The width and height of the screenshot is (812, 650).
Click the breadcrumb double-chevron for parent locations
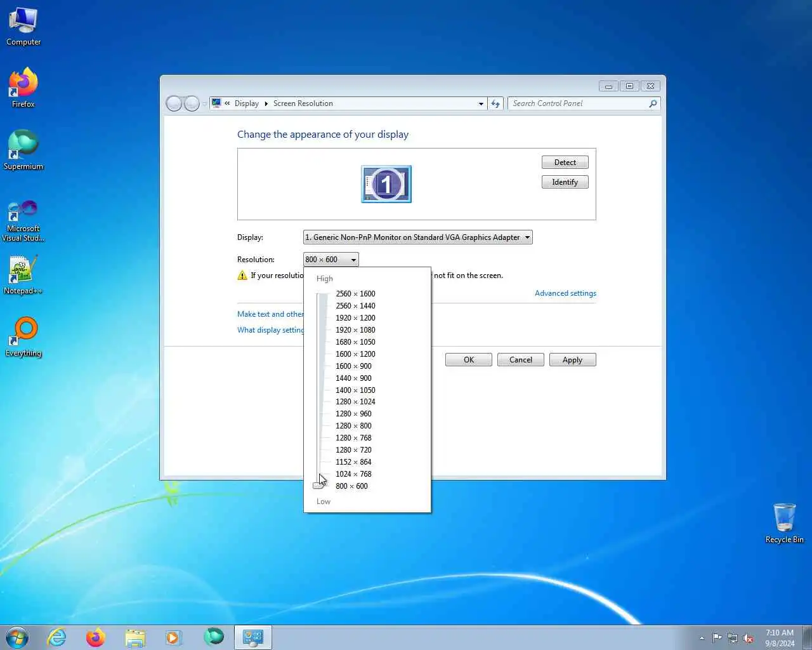227,103
